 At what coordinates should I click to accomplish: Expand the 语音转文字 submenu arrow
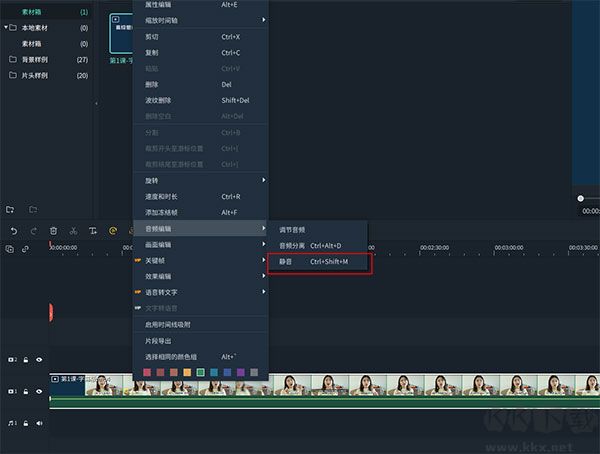coord(264,292)
